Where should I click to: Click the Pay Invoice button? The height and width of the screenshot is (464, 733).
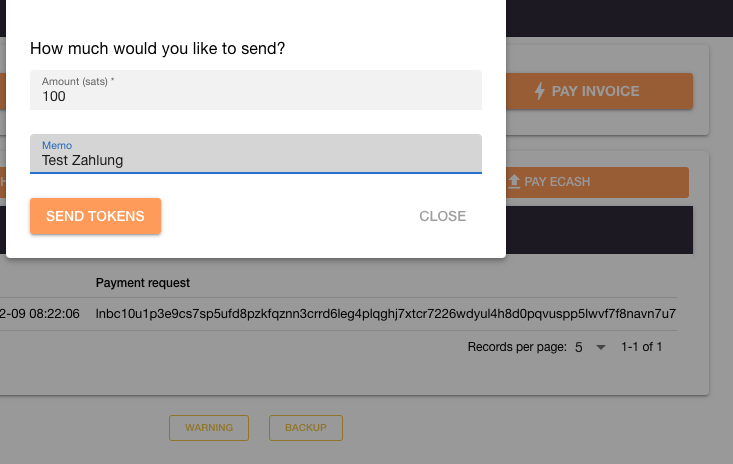599,91
